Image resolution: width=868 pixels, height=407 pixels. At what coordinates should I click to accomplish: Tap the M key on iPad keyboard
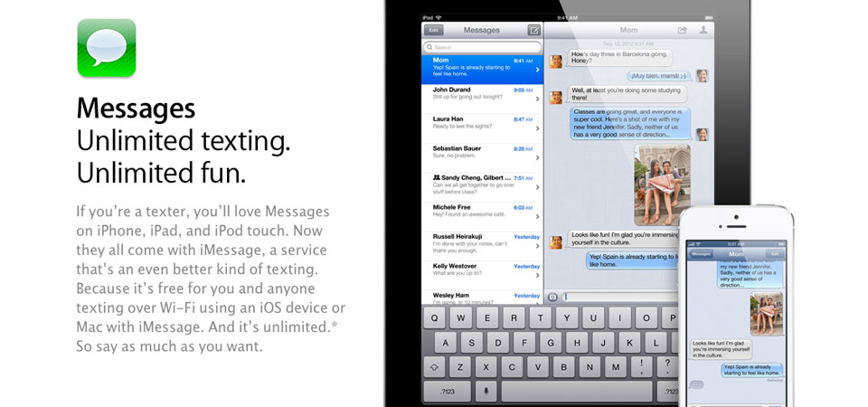(x=615, y=367)
